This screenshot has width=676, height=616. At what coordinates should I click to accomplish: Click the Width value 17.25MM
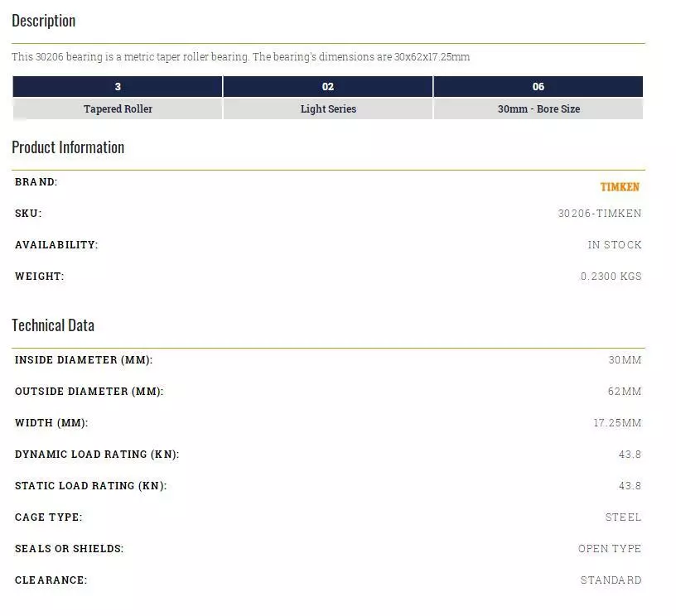[x=617, y=423]
